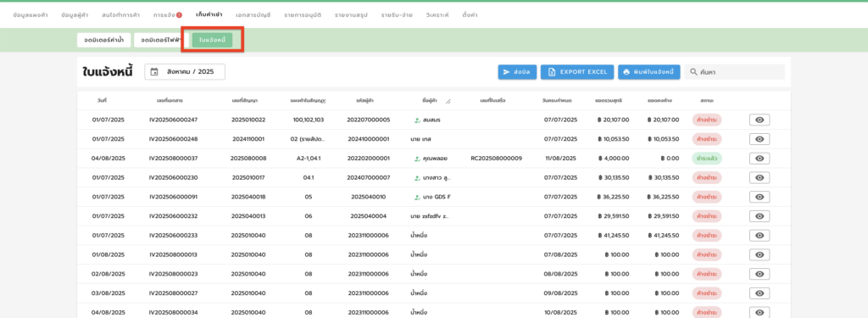Click person icon beside นาง GDS F
This screenshot has height=318, width=868.
417,197
